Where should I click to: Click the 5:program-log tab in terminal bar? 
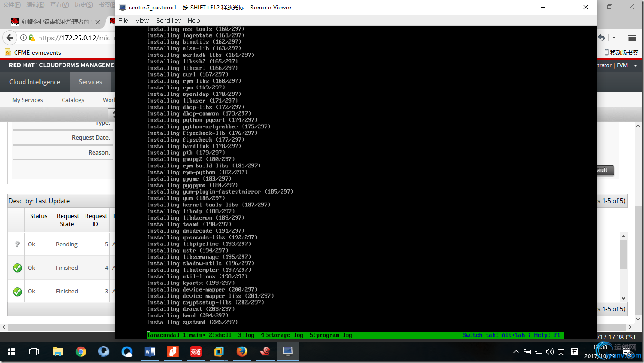tap(332, 335)
